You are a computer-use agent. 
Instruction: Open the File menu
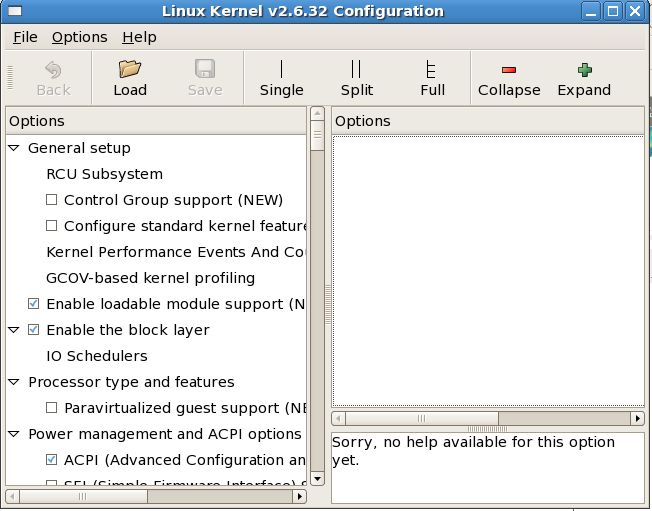[x=25, y=37]
